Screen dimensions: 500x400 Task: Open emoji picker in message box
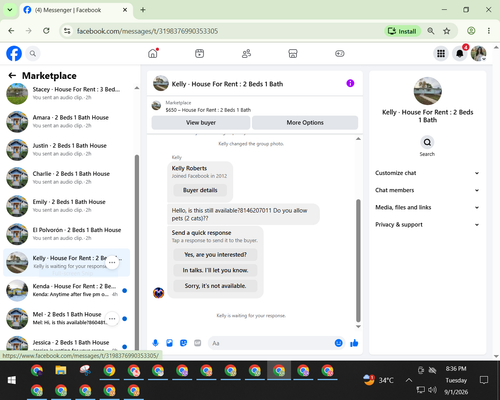(x=338, y=343)
